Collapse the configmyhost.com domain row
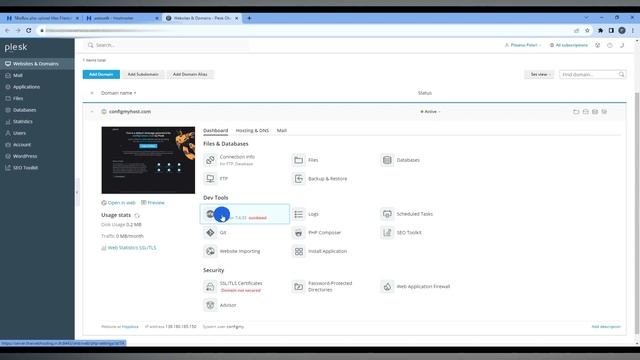The width and height of the screenshot is (640, 360). 92,111
